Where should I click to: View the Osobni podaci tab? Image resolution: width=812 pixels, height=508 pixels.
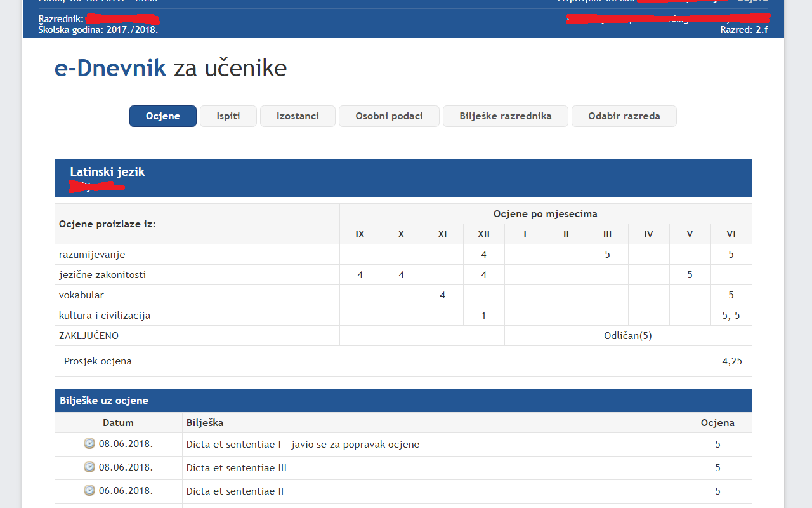click(388, 116)
